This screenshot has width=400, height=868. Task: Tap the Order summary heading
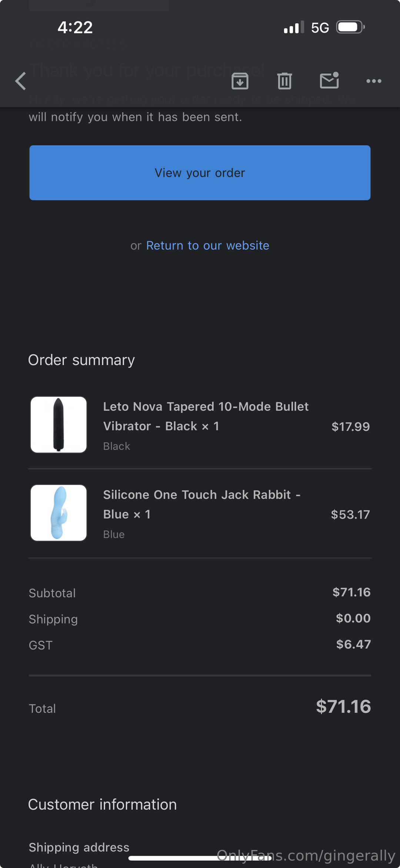coord(81,360)
